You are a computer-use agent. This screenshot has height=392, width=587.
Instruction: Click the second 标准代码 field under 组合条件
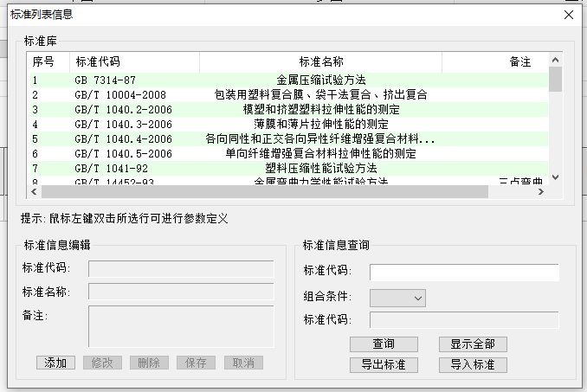(x=464, y=321)
